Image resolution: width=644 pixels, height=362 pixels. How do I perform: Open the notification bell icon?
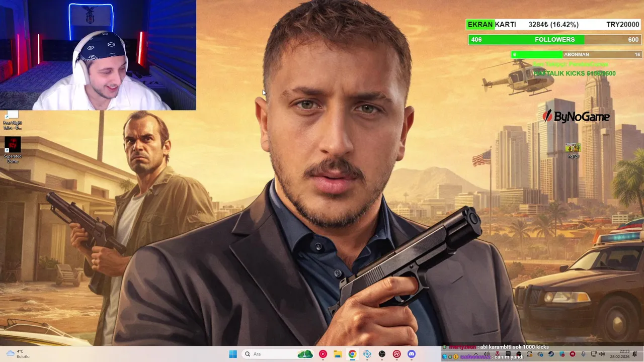click(634, 354)
